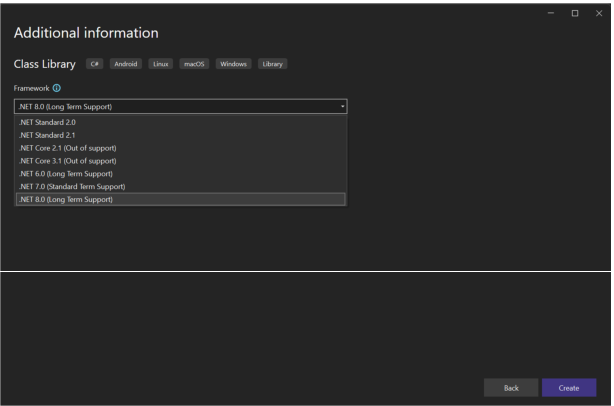This screenshot has height=406, width=614.
Task: Select .NET Standard 2.0 option
Action: coord(181,122)
